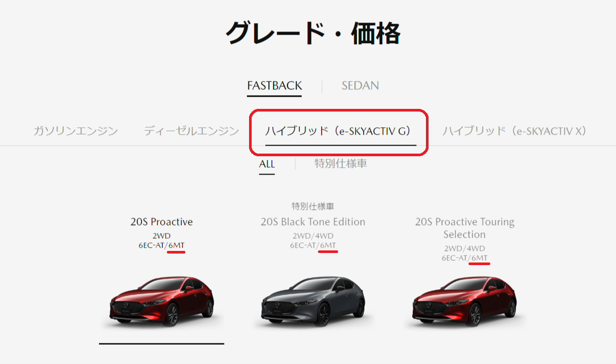Image resolution: width=616 pixels, height=364 pixels.
Task: Filter by 特別仕様車 special editions
Action: click(341, 164)
